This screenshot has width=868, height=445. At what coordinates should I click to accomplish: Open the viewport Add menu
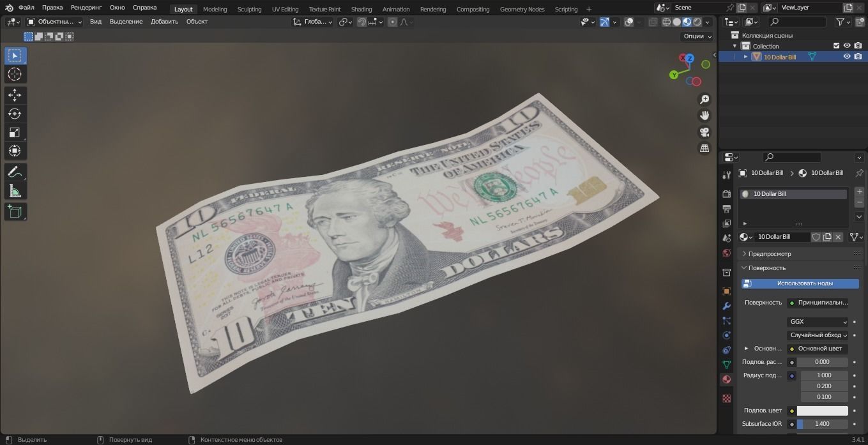(165, 22)
